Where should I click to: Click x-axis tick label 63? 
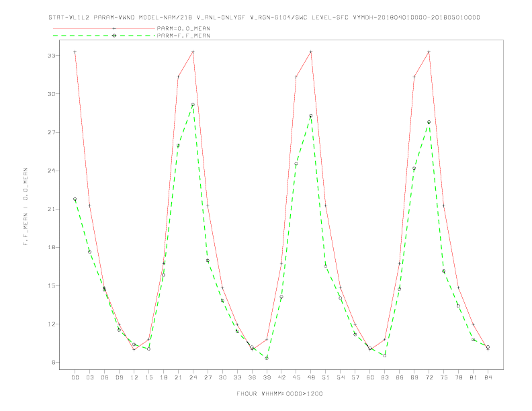tap(385, 377)
